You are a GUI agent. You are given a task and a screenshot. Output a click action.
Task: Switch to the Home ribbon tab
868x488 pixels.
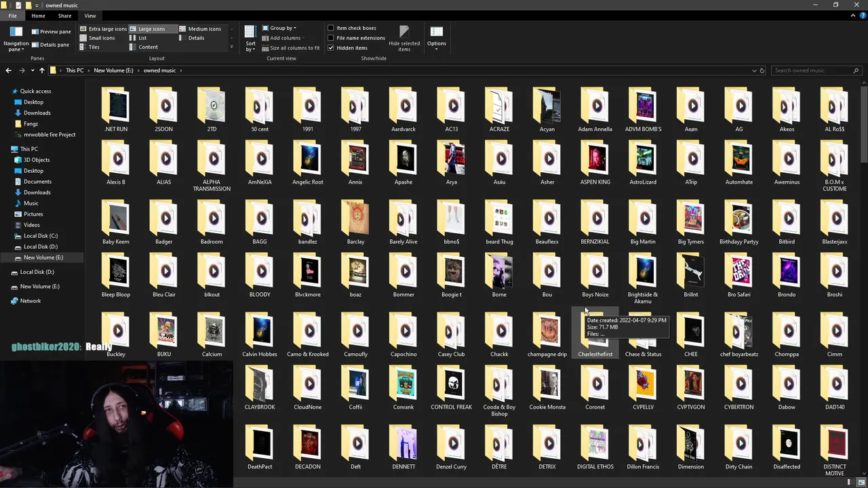(38, 16)
